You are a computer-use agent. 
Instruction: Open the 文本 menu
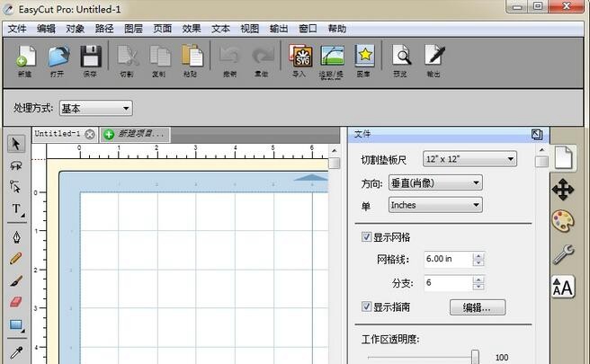(x=220, y=29)
